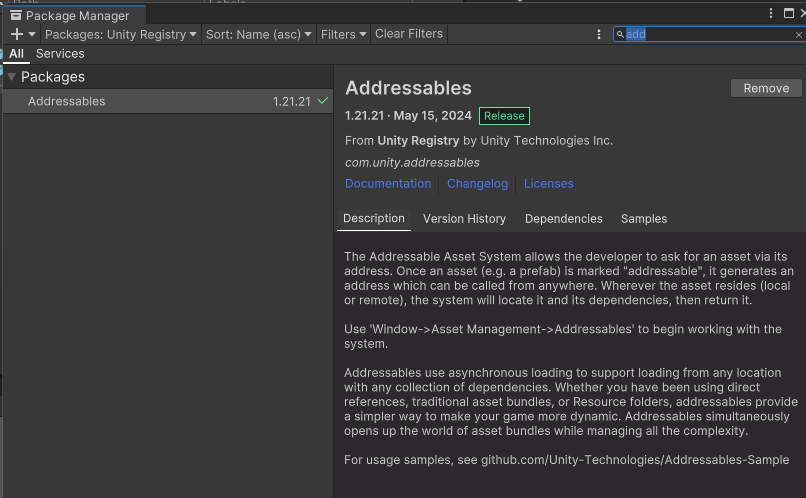Open toolbar more options kebab menu
The height and width of the screenshot is (498, 806).
(599, 34)
